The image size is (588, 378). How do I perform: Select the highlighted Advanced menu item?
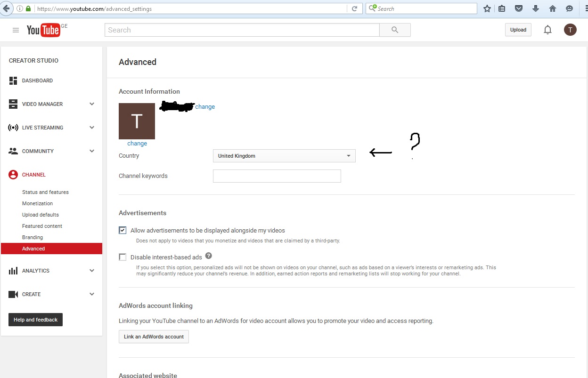pos(51,249)
